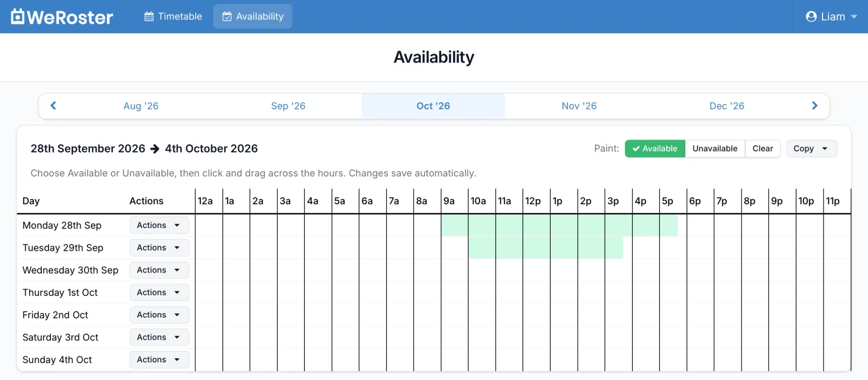Select Unavailable paint mode
Screen dimensions: 868x380
pos(715,149)
